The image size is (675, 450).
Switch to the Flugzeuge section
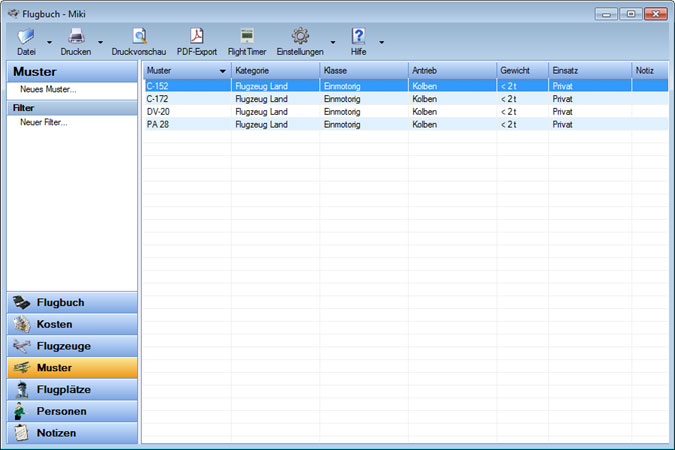(72, 346)
